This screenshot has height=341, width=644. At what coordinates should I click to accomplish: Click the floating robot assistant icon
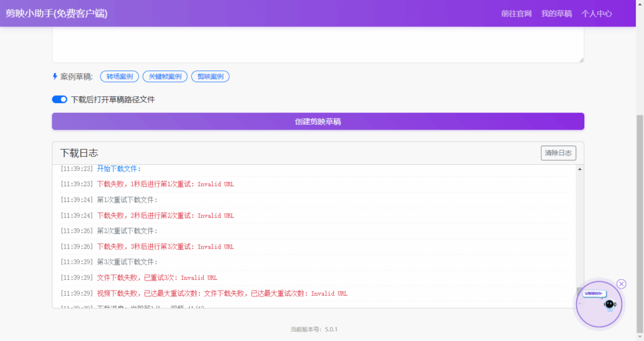coord(608,305)
